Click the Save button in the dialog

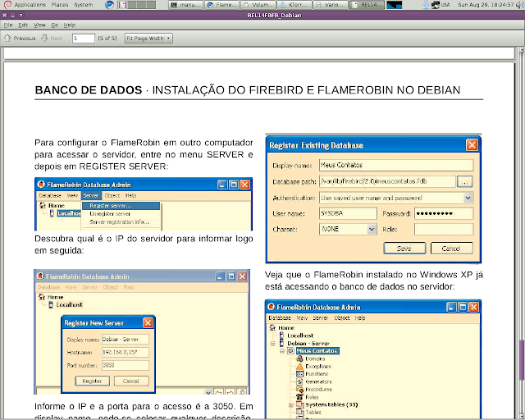[x=404, y=249]
